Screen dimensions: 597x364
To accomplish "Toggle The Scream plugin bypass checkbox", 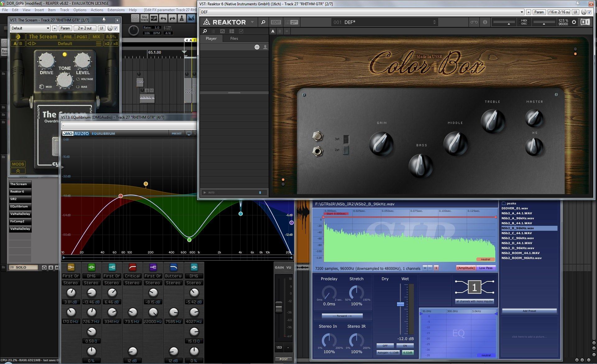I will click(116, 28).
